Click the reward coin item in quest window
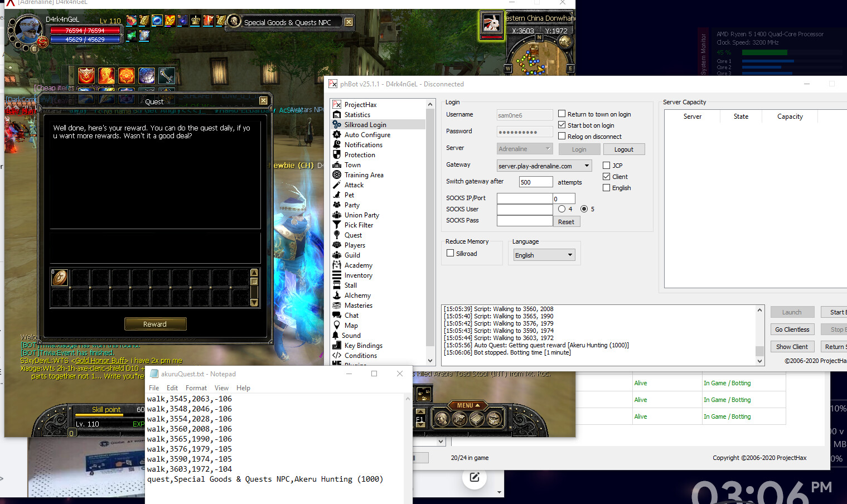Screen dimensions: 847x504 tap(60, 278)
